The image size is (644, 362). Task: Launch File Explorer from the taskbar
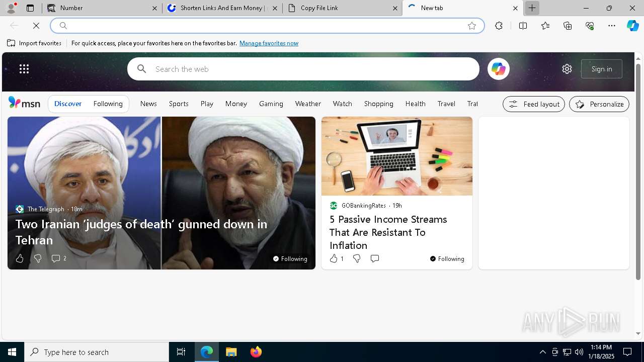pos(231,352)
